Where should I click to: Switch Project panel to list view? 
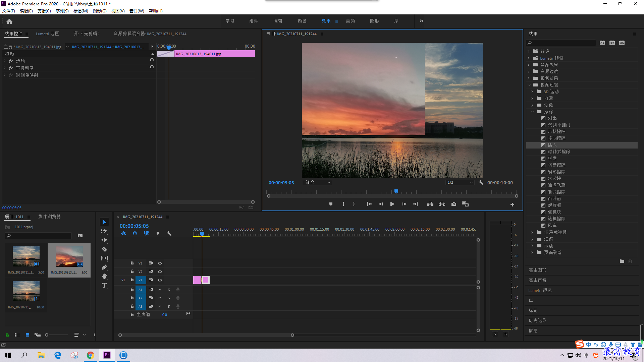[17, 335]
